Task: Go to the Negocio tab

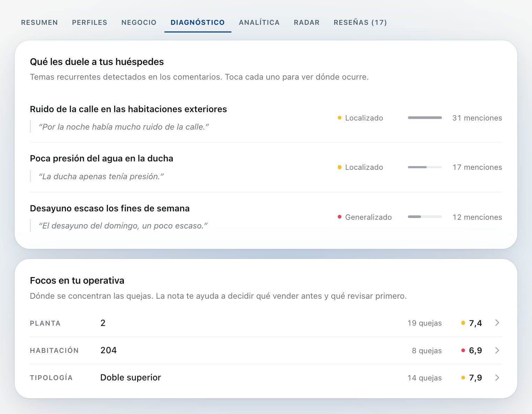Action: [x=139, y=22]
